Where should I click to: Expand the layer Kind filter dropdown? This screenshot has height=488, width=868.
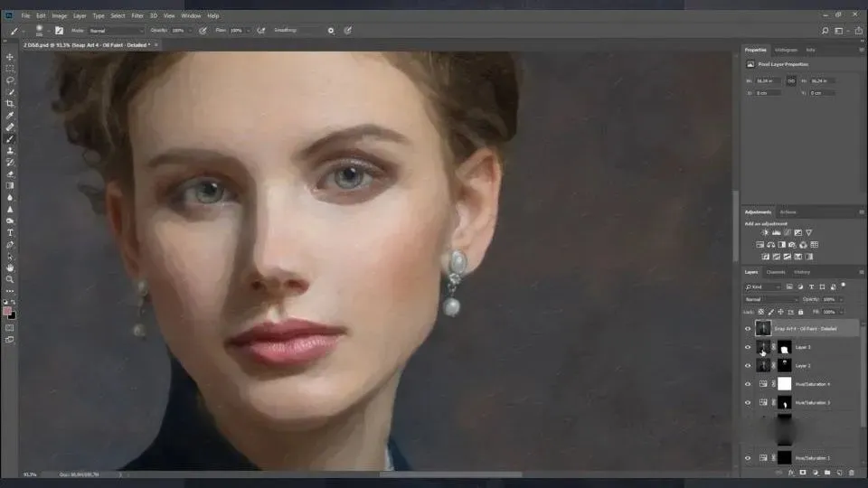(x=764, y=286)
